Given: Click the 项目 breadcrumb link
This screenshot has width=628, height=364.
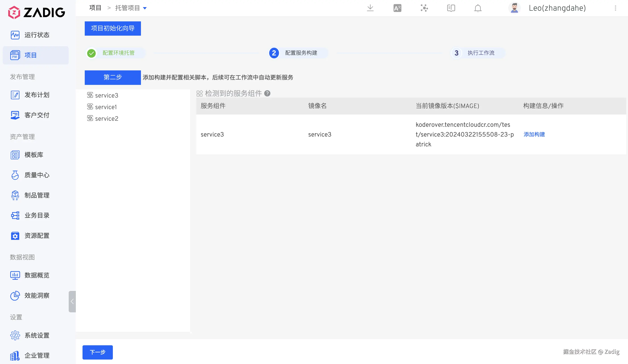Looking at the screenshot, I should (x=95, y=8).
